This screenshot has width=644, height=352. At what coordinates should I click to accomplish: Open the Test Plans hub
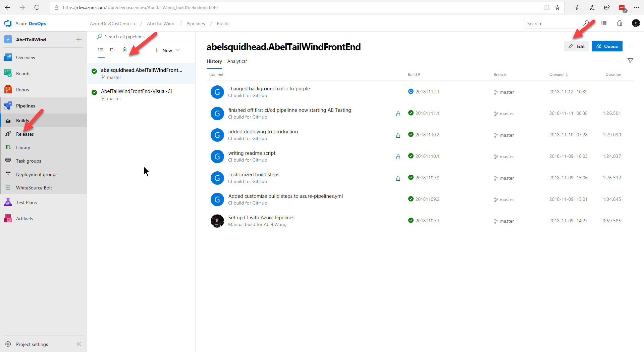click(x=26, y=203)
